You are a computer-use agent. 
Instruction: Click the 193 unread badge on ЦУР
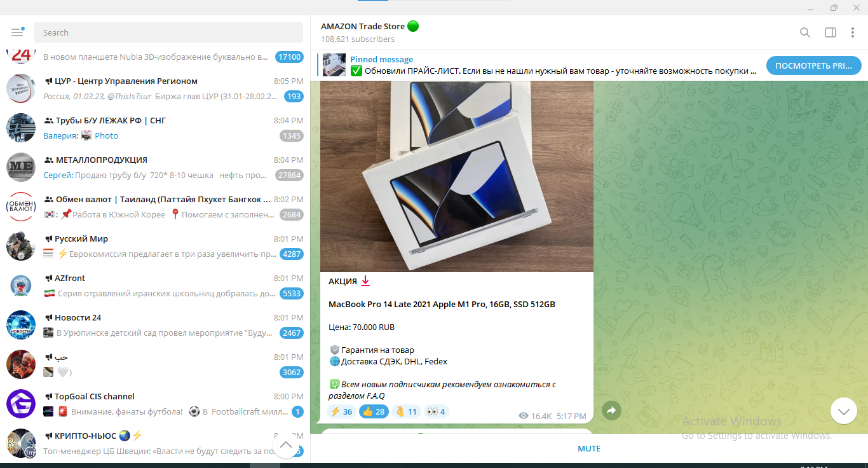294,97
